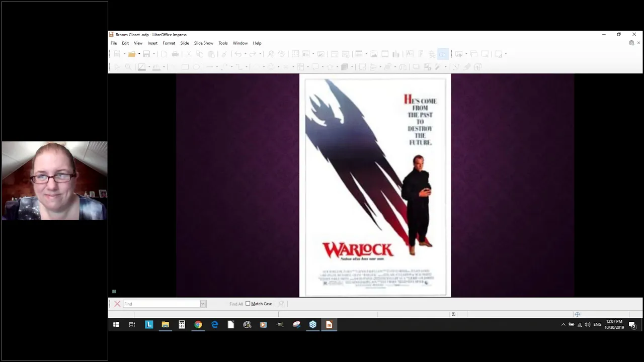
Task: Expand the Find field dropdown arrow
Action: [203, 304]
